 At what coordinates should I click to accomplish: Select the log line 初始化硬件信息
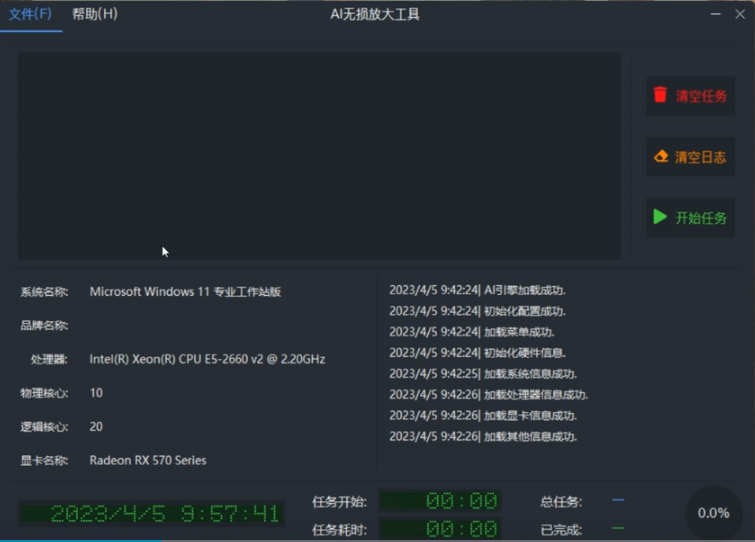(x=477, y=353)
